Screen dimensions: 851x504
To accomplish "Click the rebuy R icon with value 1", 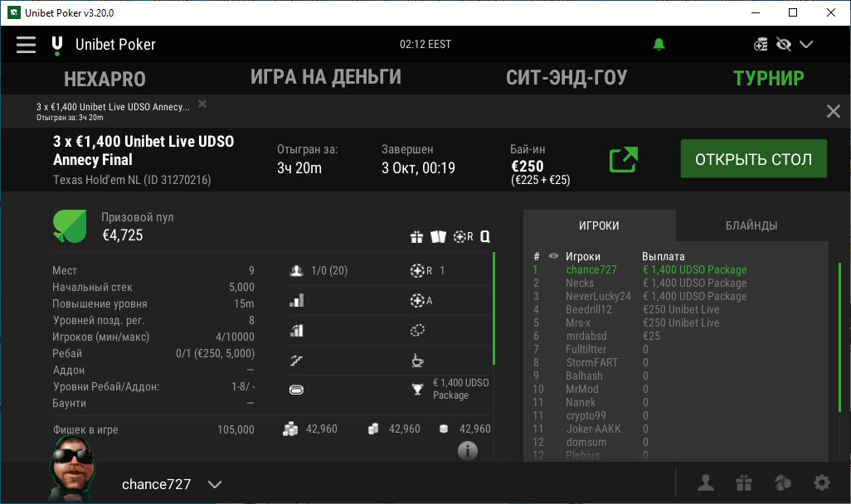I will click(421, 271).
